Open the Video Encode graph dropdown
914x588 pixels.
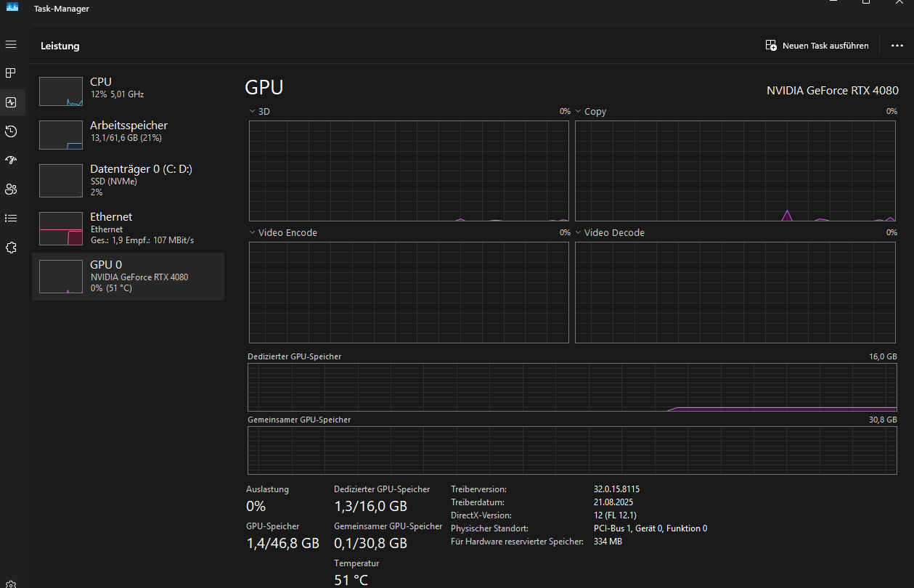pyautogui.click(x=252, y=233)
